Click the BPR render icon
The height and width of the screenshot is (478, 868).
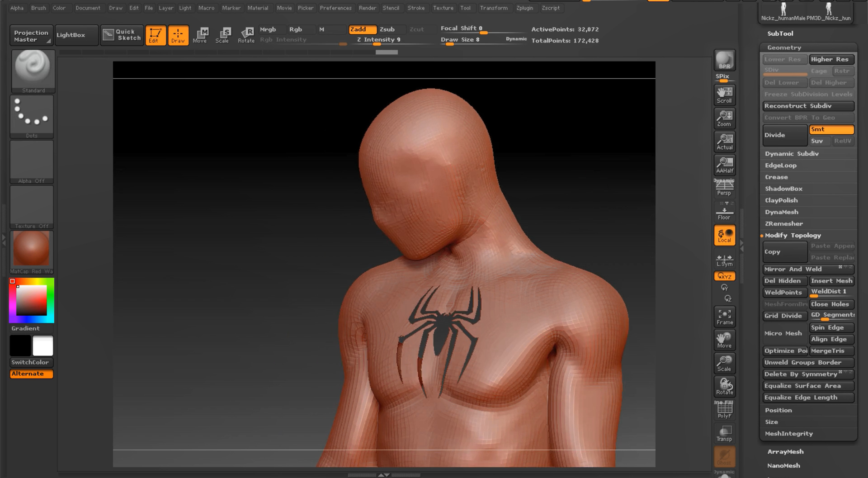(x=724, y=60)
